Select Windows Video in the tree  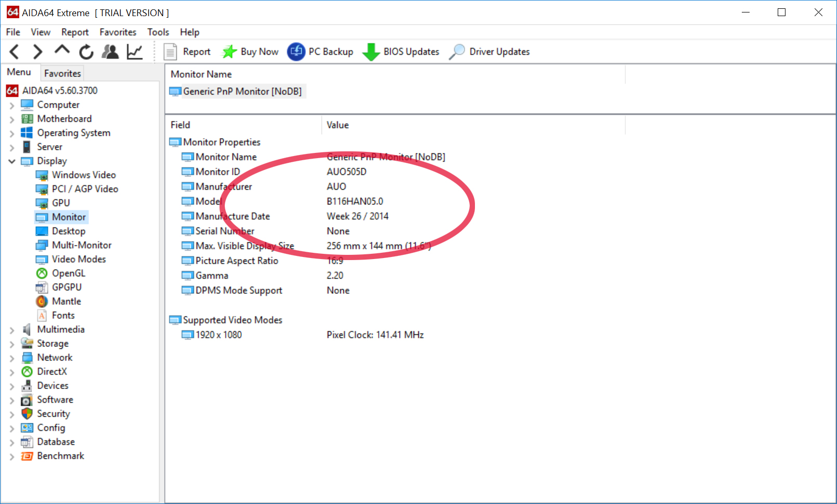point(84,175)
